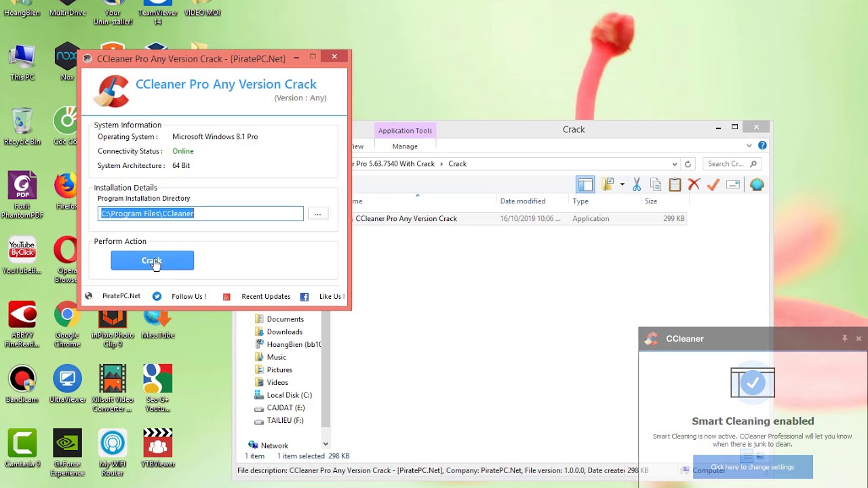Open Documents in the navigation pane
The height and width of the screenshot is (488, 868).
(x=285, y=319)
